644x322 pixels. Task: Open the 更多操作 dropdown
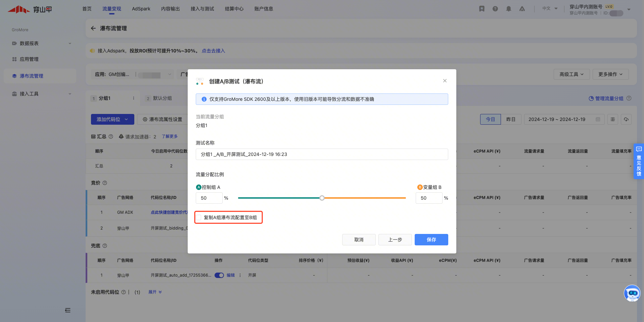pyautogui.click(x=610, y=74)
